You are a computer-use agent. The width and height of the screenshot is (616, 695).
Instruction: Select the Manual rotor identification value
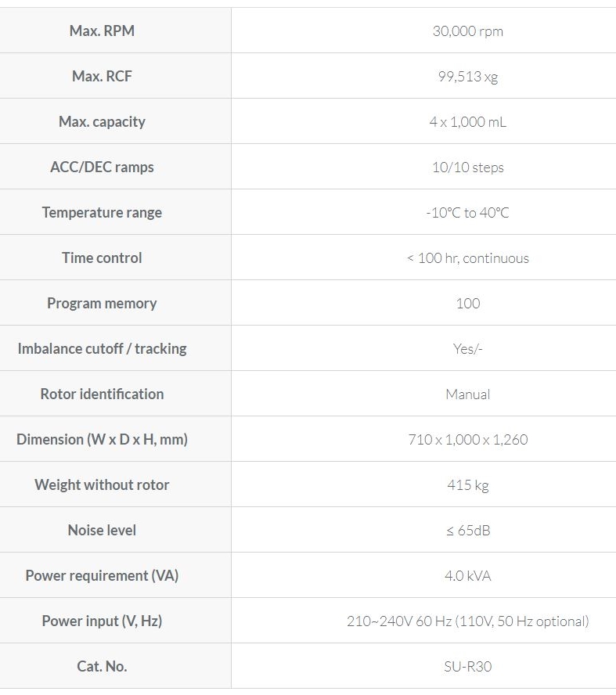pos(467,394)
